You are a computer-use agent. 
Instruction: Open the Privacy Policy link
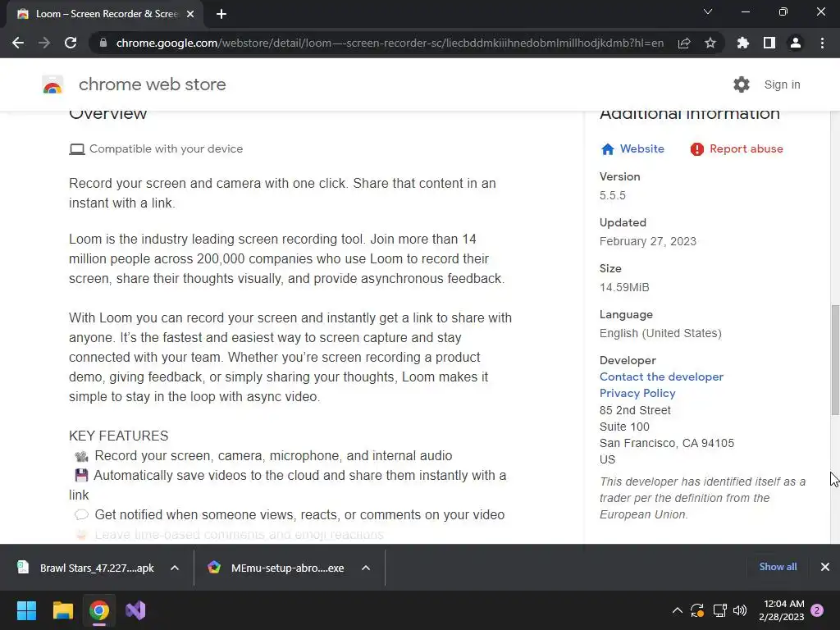(637, 393)
